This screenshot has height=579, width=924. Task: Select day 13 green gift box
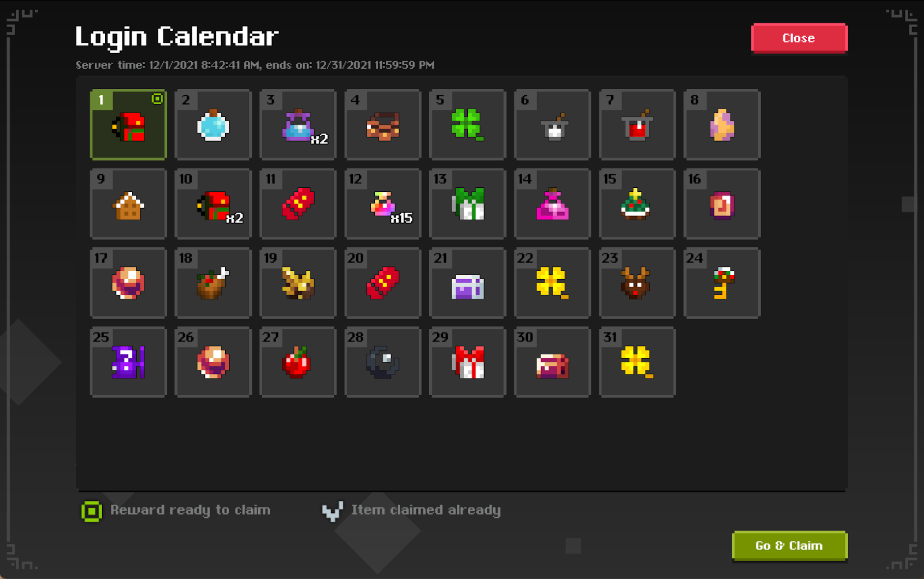click(x=467, y=204)
